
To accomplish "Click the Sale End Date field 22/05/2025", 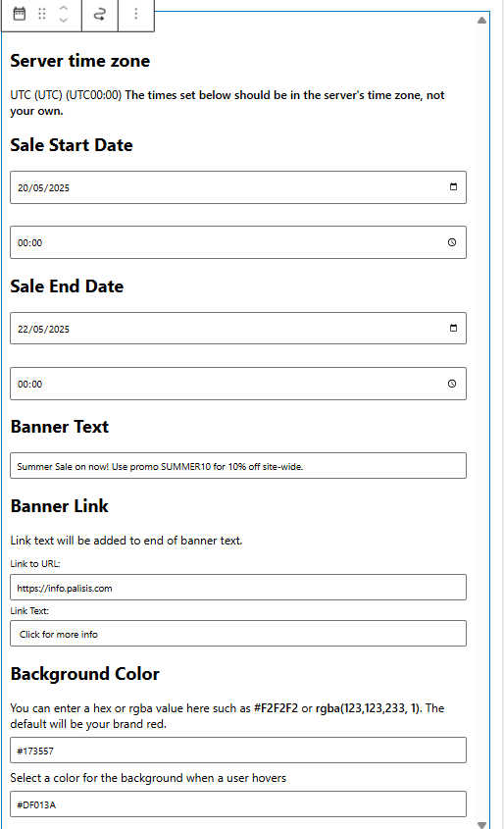I will point(237,329).
